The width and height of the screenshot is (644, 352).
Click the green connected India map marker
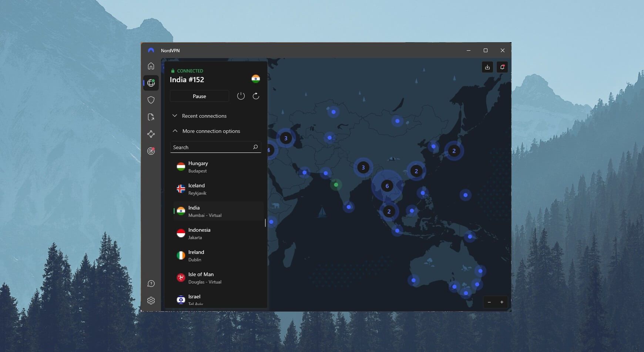click(336, 185)
